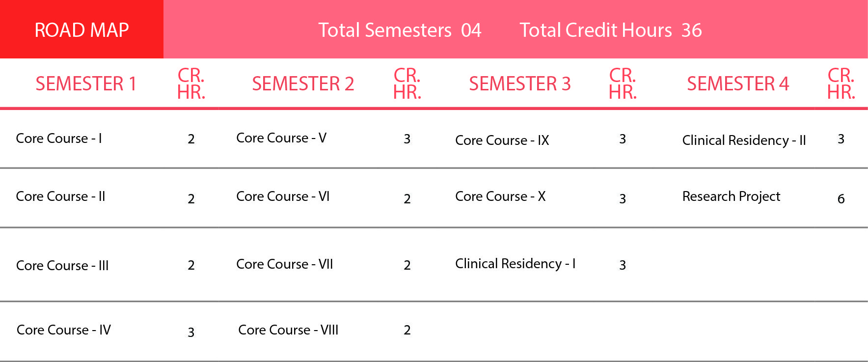The image size is (868, 362).
Task: Select the Core Course - II entry
Action: pyautogui.click(x=61, y=196)
